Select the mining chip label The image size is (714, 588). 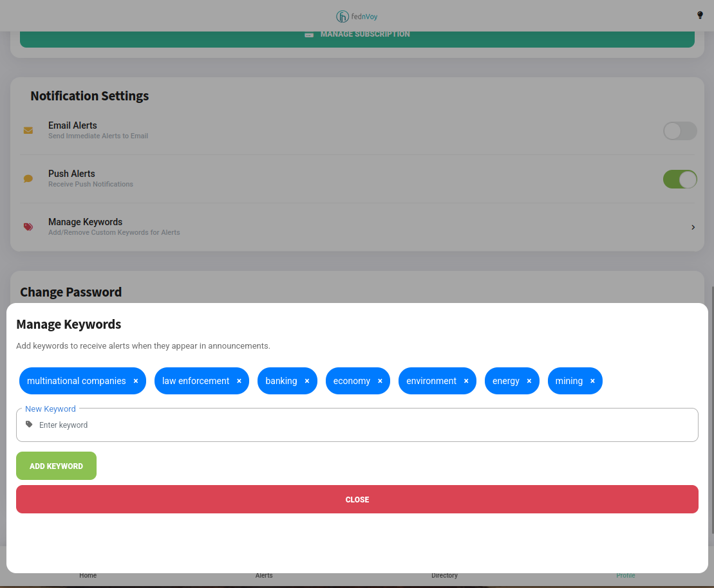coord(569,381)
